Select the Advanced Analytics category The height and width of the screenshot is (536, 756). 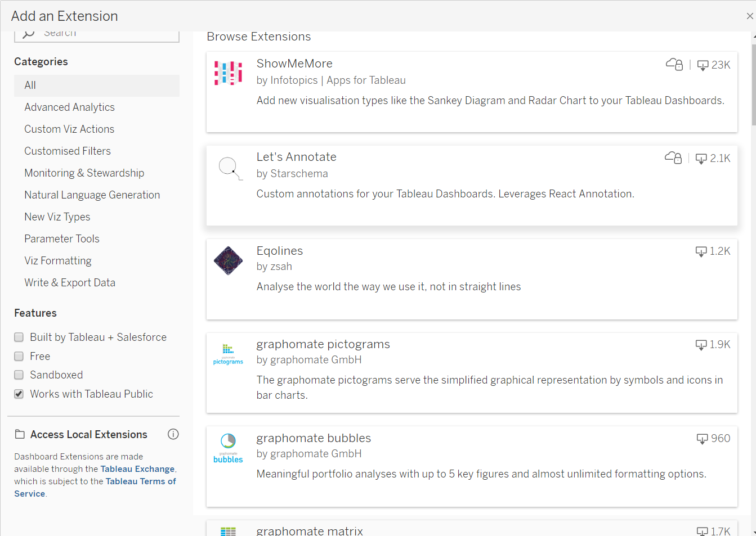[x=69, y=107]
